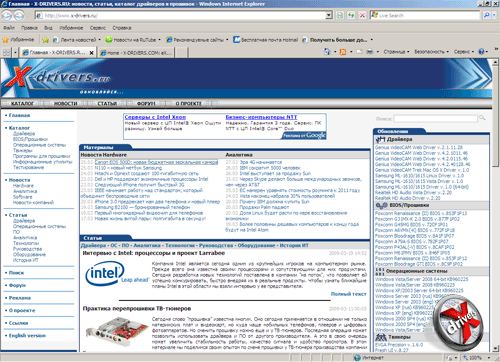Click the BIOS/Прошивки section icon
The width and height of the screenshot is (500, 362).
[x=381, y=205]
